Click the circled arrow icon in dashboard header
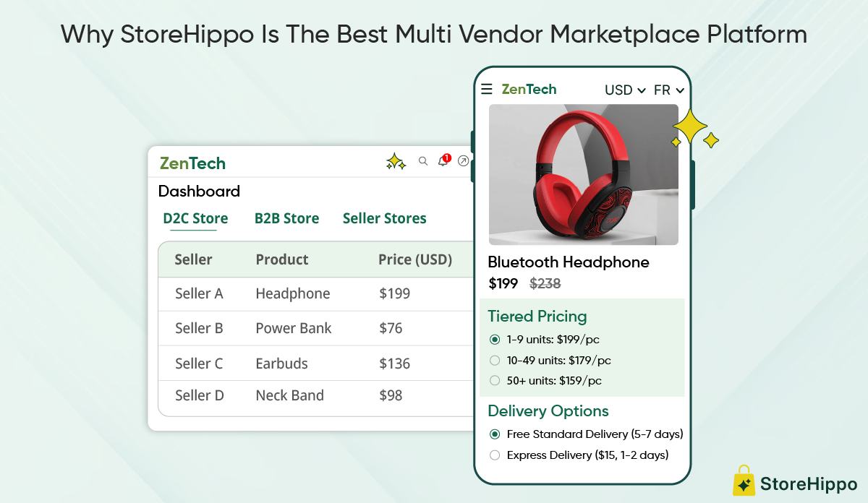868x503 pixels. tap(464, 161)
